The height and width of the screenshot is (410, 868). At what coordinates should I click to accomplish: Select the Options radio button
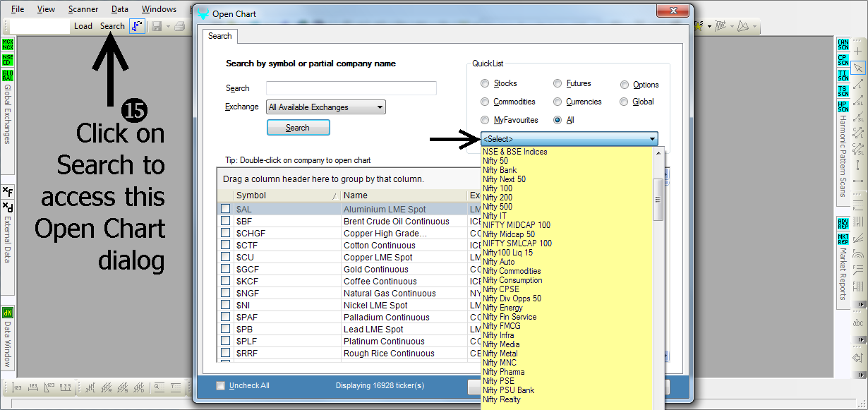(x=625, y=85)
